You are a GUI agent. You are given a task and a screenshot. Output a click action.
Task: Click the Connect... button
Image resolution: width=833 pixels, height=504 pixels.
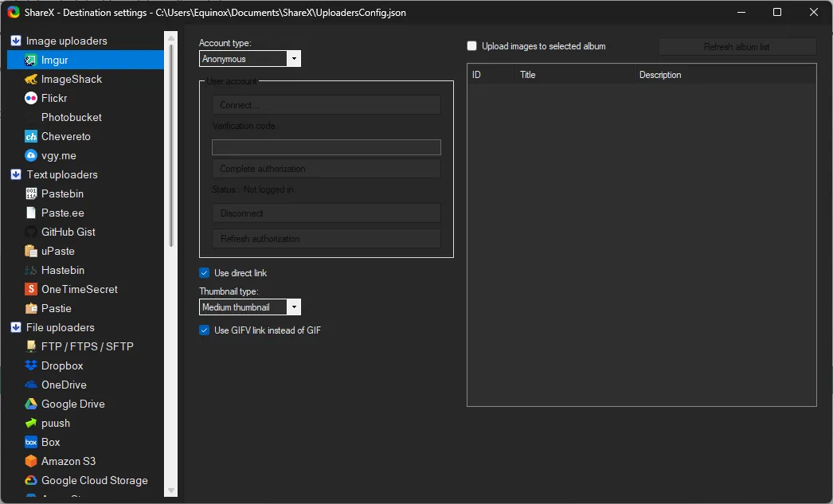pyautogui.click(x=326, y=105)
